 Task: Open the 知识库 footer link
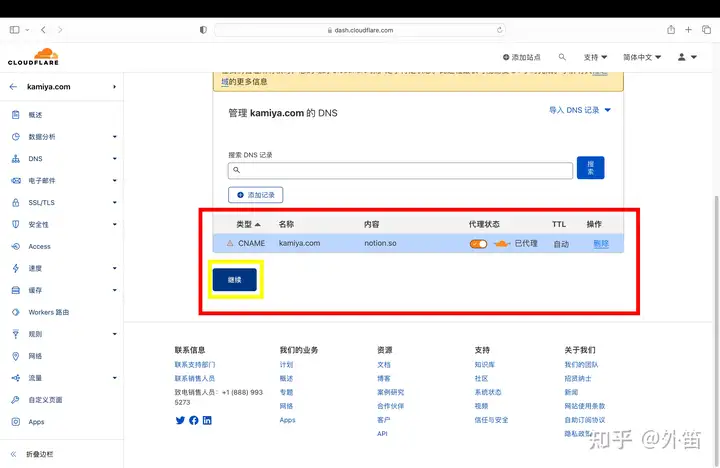point(484,365)
